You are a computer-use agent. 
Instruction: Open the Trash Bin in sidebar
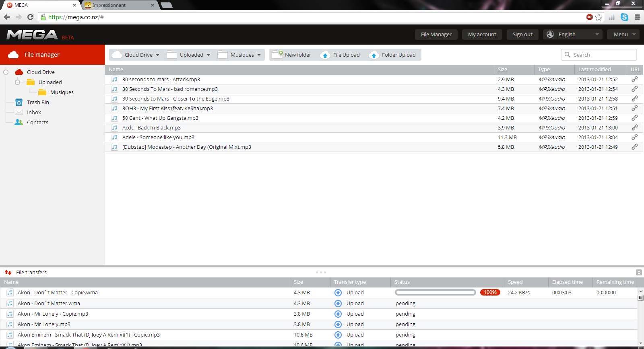click(37, 102)
